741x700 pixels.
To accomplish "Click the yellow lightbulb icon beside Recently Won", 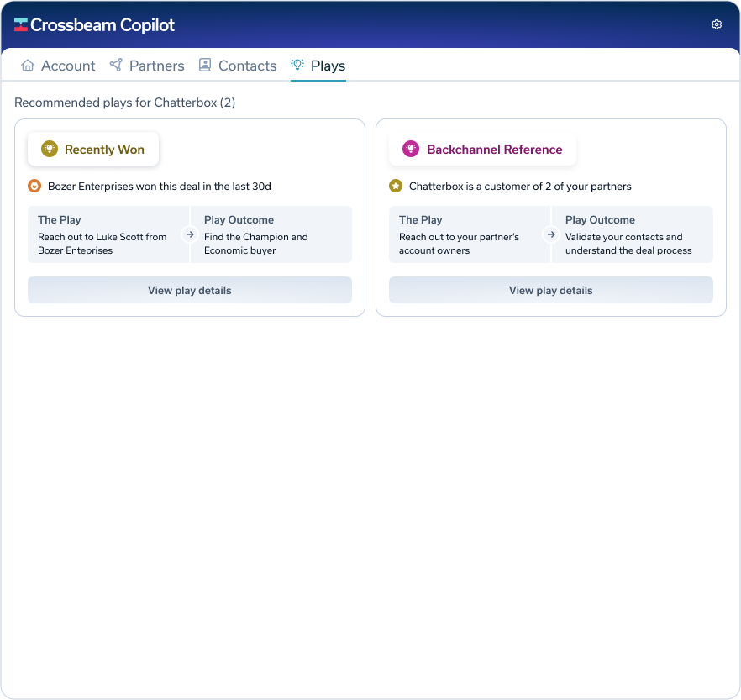I will (x=50, y=150).
